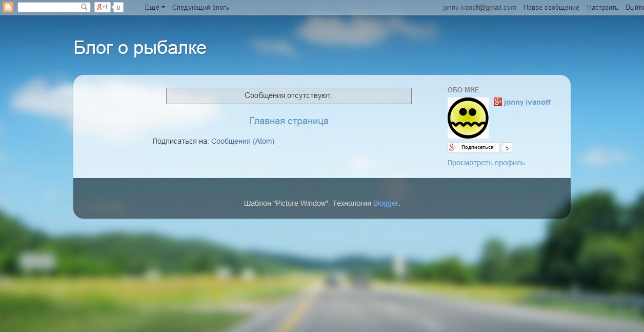The width and height of the screenshot is (644, 332).
Task: Open "Новое сообщение" to create a post
Action: tap(551, 8)
